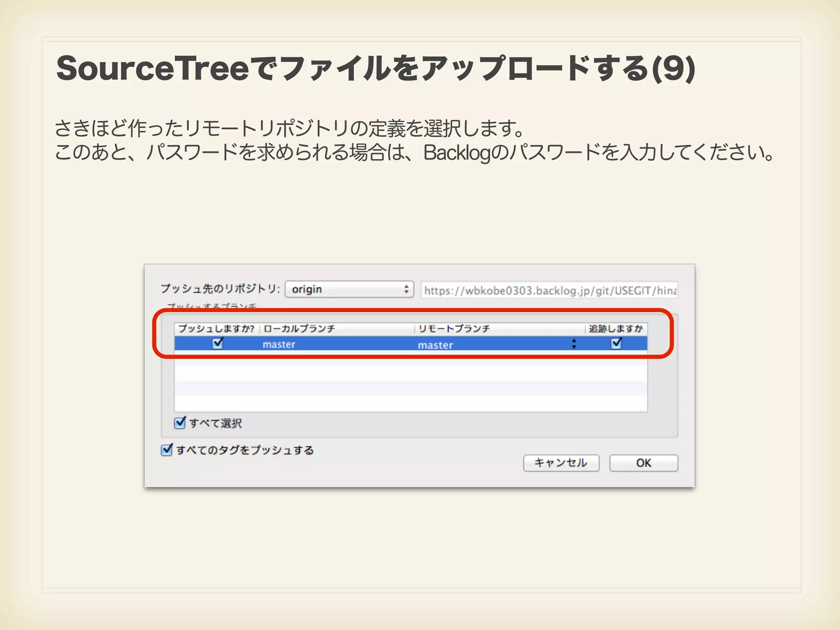Click the backlog.jp repository URL field
This screenshot has height=630, width=840.
pos(549,290)
